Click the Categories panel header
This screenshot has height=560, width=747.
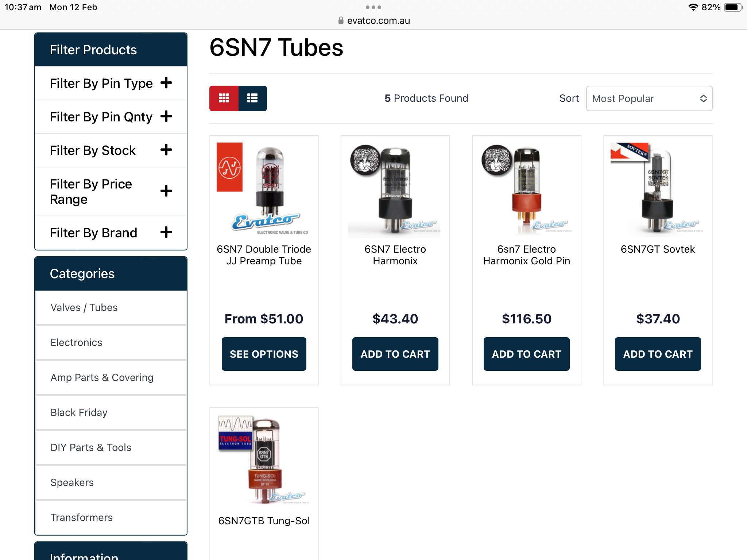click(111, 274)
